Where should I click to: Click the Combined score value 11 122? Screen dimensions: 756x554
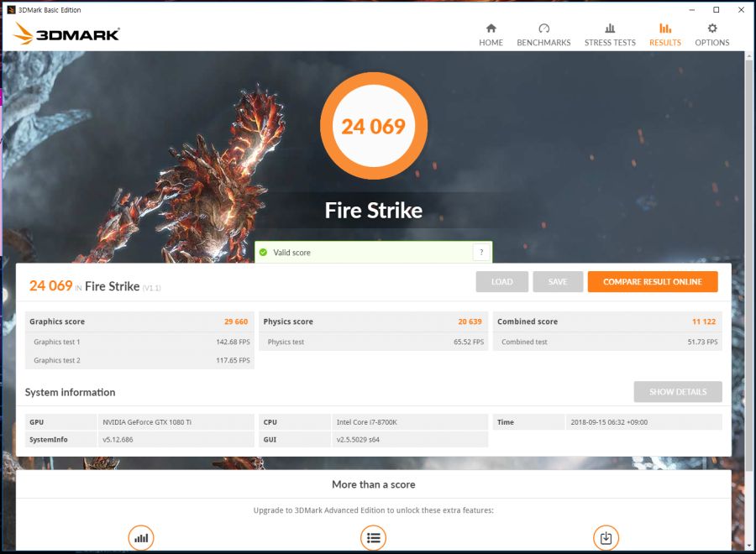pos(704,321)
